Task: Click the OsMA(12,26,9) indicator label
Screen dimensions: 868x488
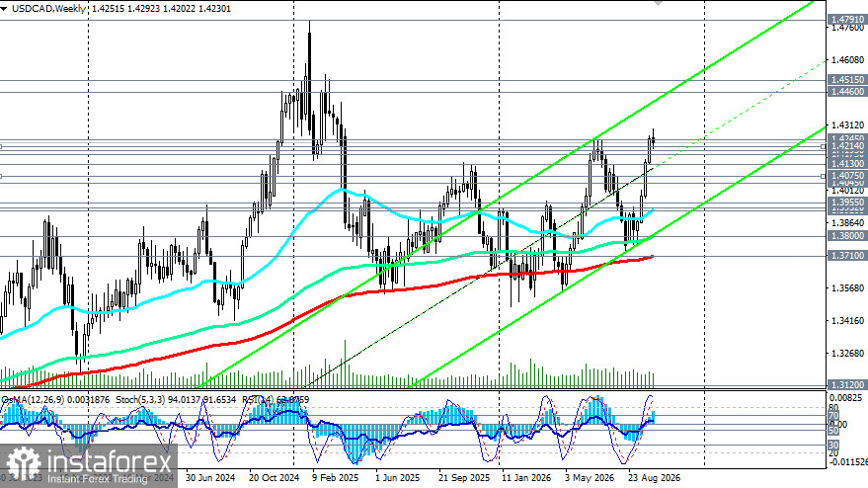Action: click(x=32, y=399)
